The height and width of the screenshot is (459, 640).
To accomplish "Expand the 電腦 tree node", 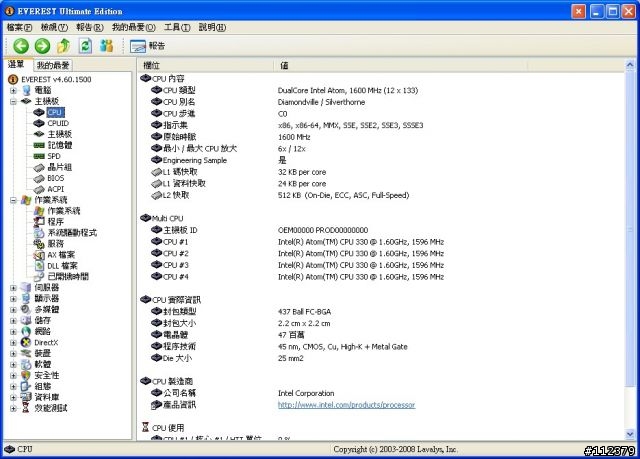I will tap(13, 90).
